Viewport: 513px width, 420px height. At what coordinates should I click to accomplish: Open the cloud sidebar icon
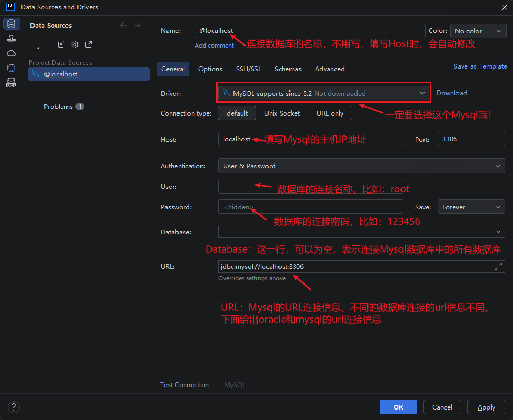tap(12, 53)
